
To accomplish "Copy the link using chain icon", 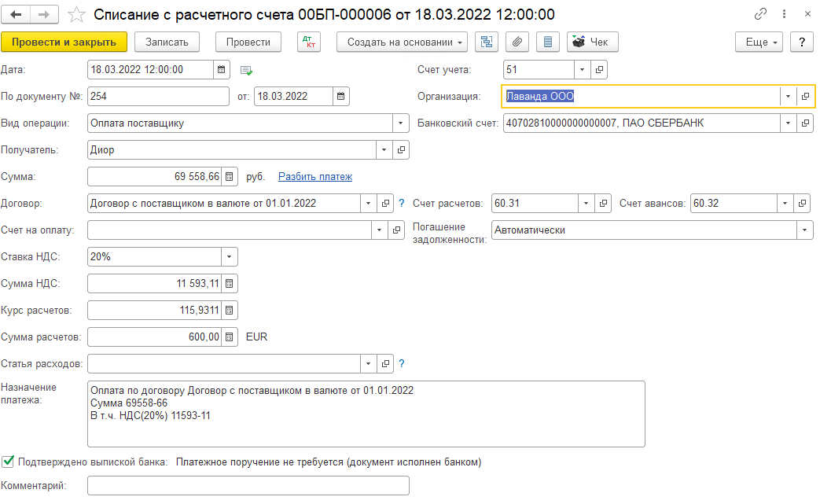I will point(760,14).
